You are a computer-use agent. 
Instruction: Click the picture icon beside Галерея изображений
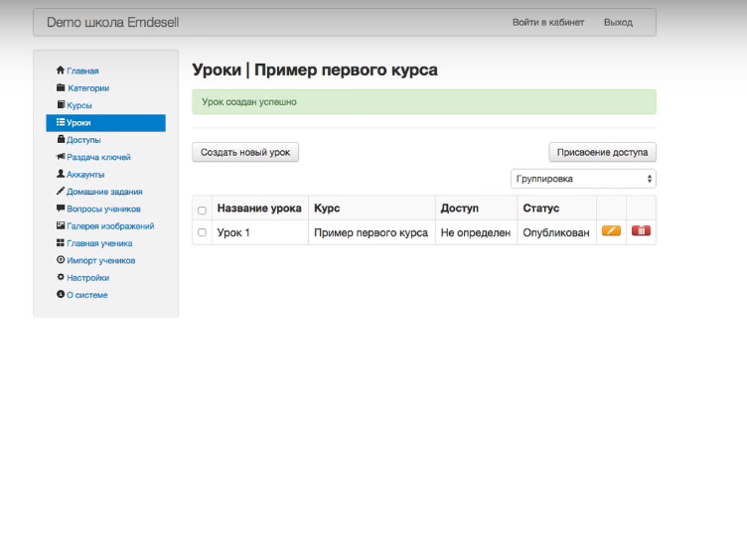tap(61, 225)
